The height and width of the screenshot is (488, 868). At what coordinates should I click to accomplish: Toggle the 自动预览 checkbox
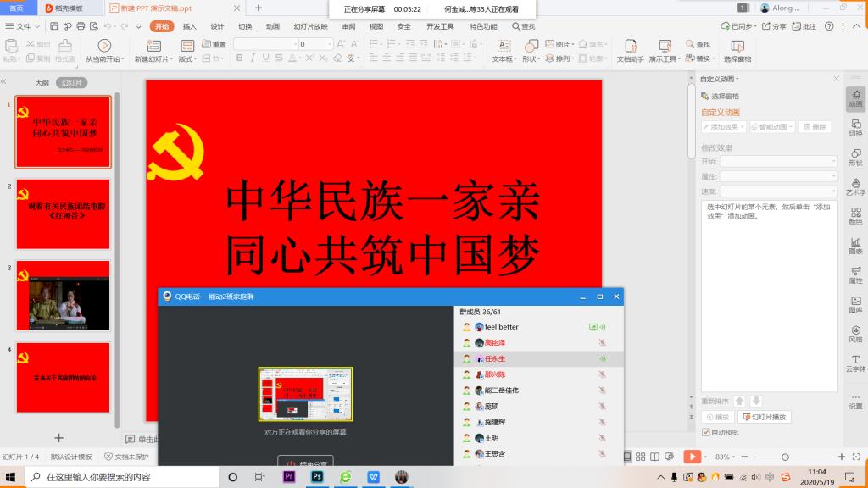click(705, 431)
